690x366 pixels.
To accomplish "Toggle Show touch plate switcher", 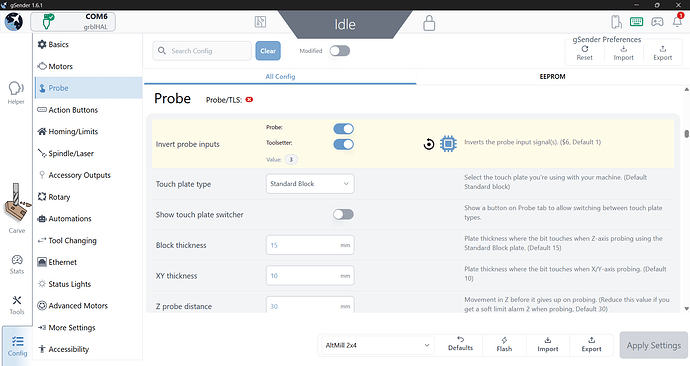I will click(343, 214).
